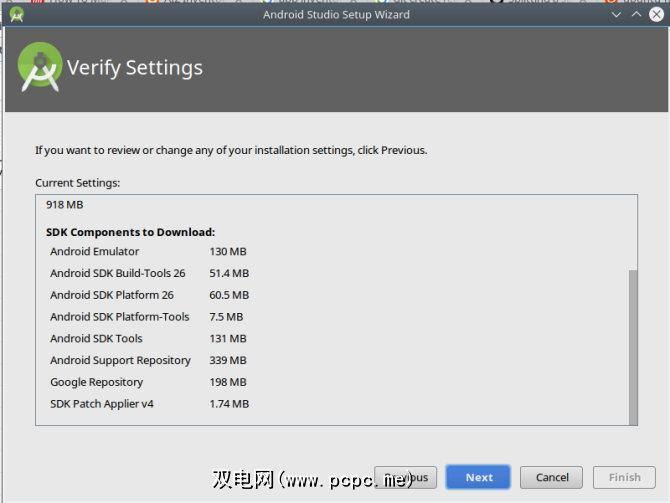
Task: Click the Android icon in the title bar
Action: [16, 15]
